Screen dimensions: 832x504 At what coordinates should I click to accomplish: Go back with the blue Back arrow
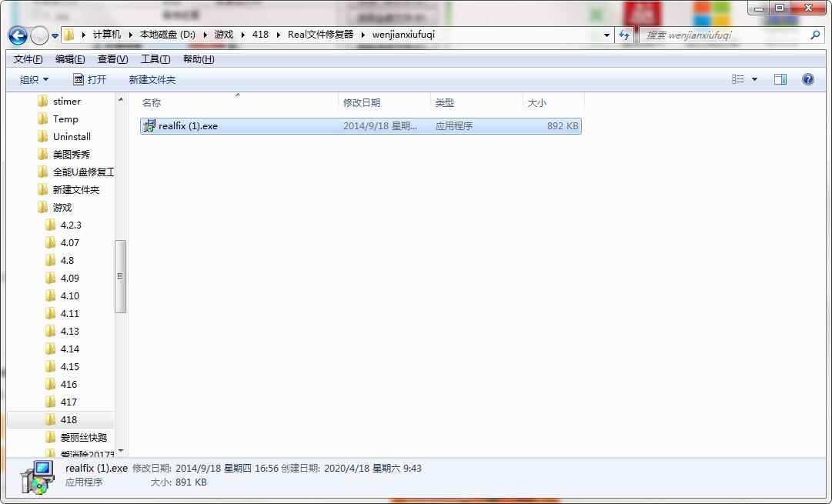pos(18,35)
